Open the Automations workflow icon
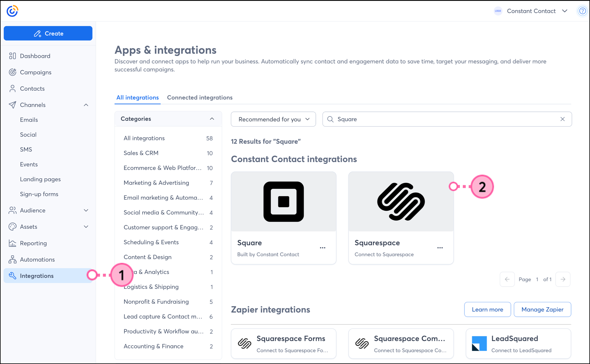This screenshot has width=590, height=364. tap(12, 260)
